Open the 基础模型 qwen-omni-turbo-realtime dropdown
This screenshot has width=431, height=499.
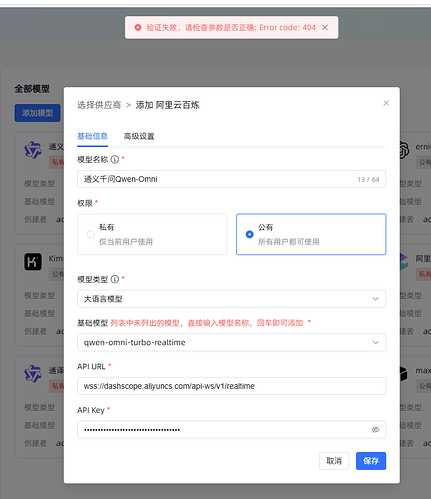coord(231,342)
